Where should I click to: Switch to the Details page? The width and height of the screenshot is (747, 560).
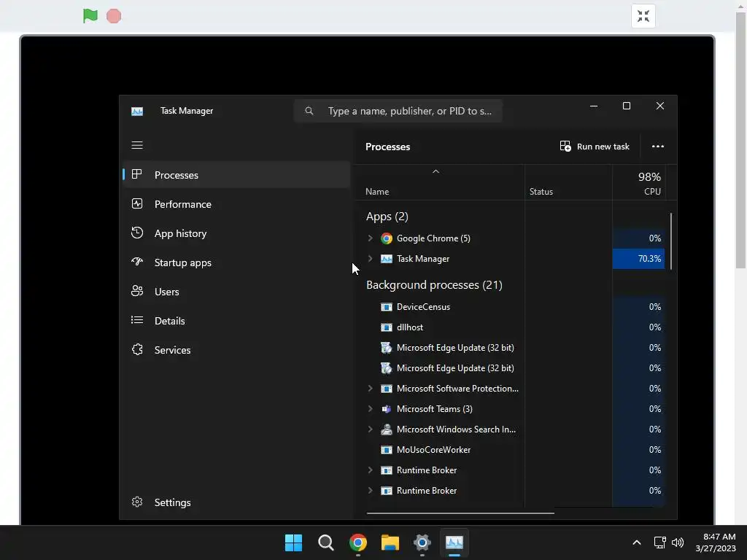click(x=237, y=321)
